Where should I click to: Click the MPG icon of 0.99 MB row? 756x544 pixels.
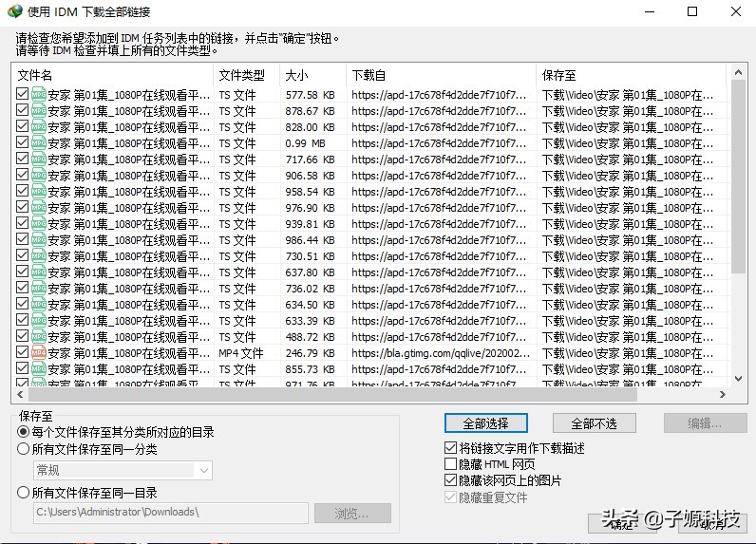[x=39, y=142]
